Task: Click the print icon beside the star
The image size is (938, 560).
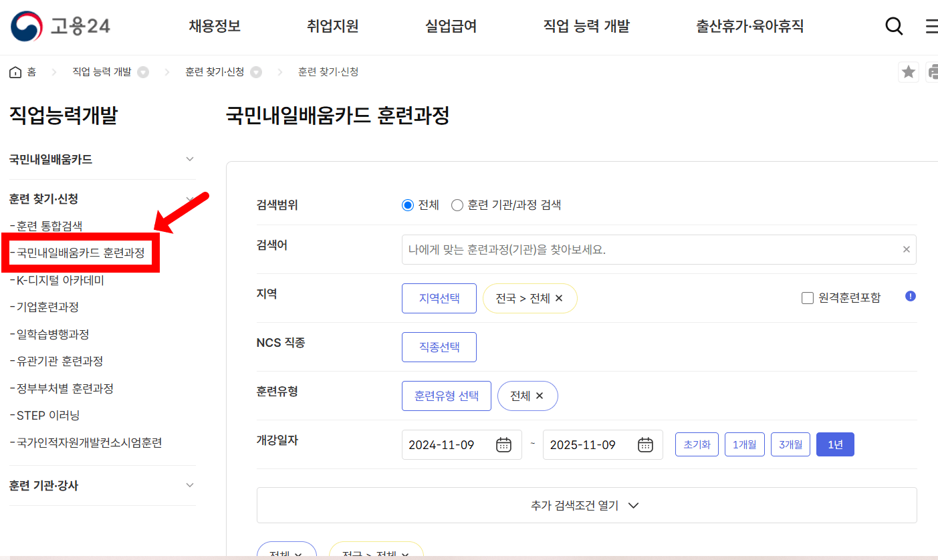Action: [x=932, y=72]
